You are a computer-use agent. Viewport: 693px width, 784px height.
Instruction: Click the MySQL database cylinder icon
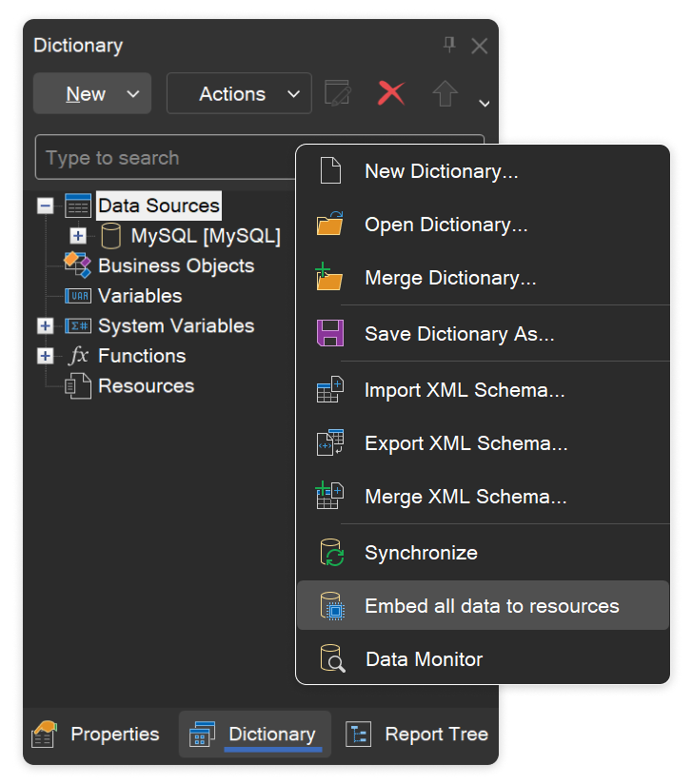[110, 236]
